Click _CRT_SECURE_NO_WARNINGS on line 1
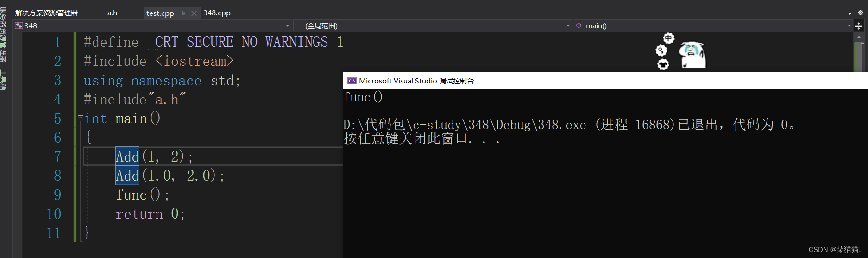The width and height of the screenshot is (868, 258). click(238, 42)
